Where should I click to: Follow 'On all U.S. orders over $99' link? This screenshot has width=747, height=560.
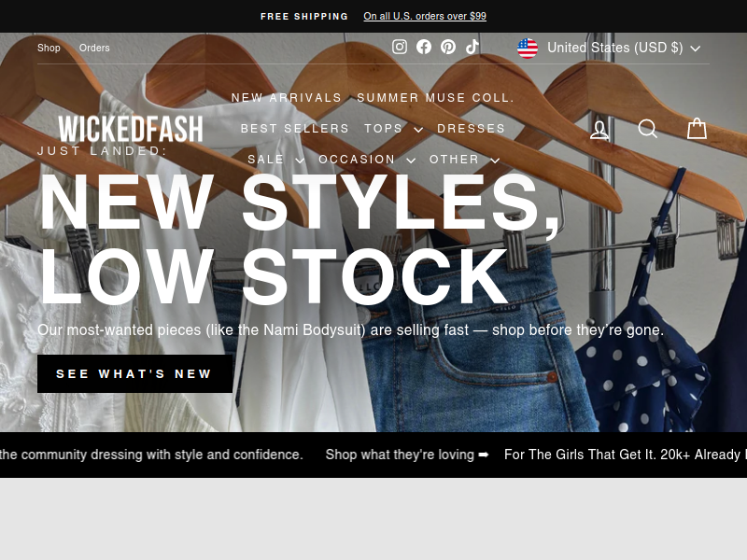pos(425,16)
